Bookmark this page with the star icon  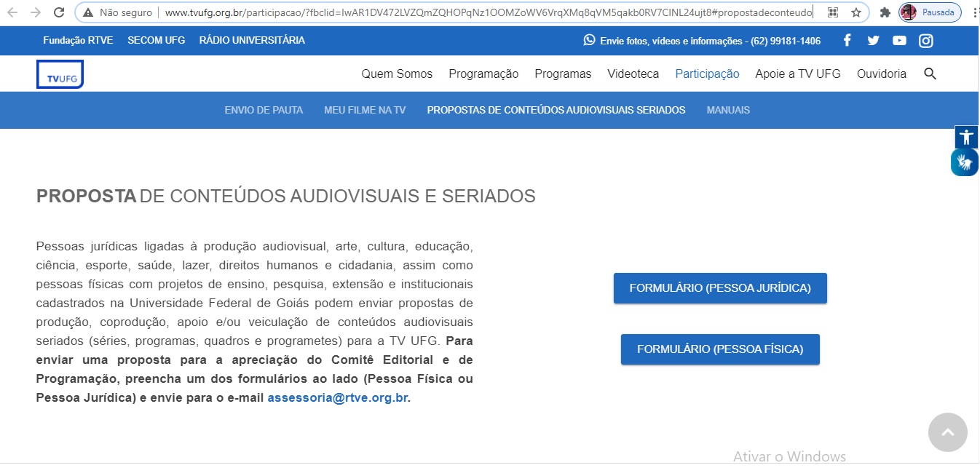[856, 12]
